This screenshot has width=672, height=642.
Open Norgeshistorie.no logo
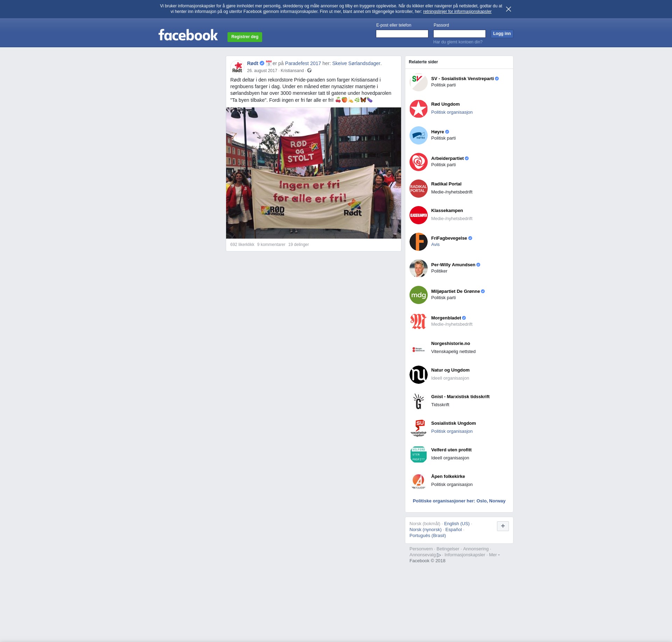(x=419, y=348)
